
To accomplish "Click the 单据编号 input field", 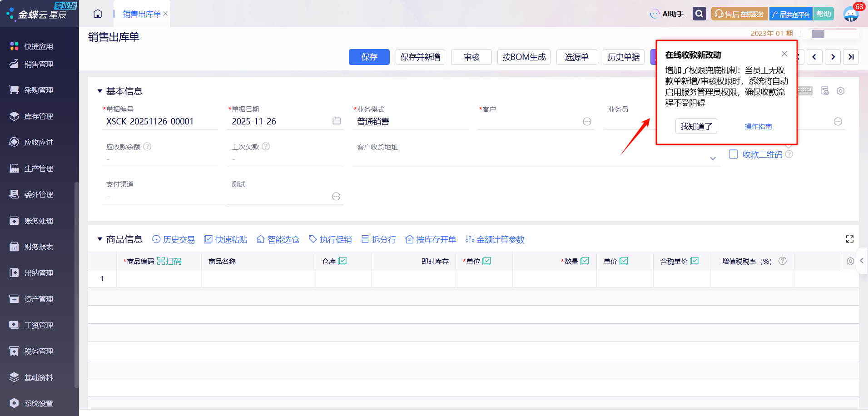I will pos(160,121).
